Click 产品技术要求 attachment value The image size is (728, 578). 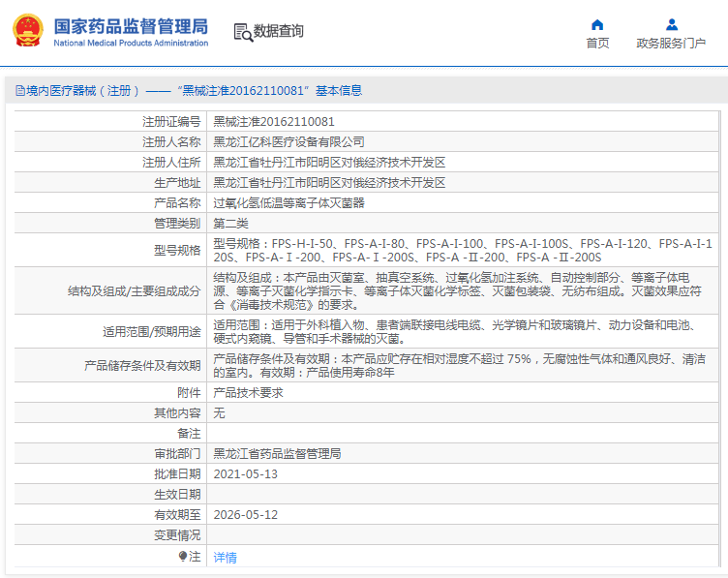point(248,393)
